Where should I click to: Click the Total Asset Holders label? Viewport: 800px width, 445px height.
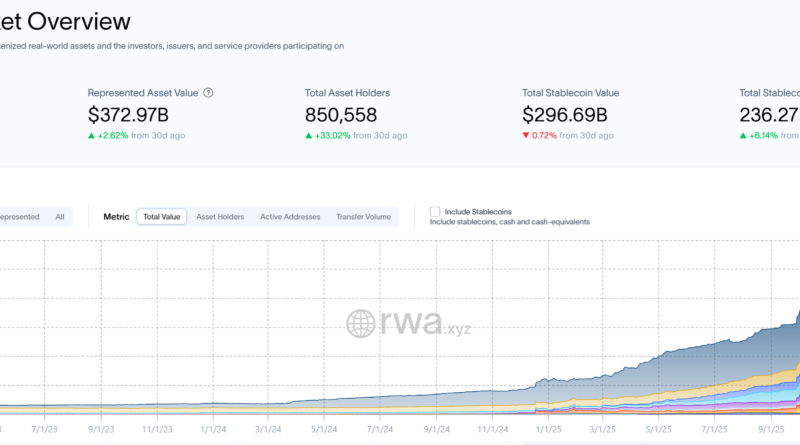pyautogui.click(x=347, y=93)
